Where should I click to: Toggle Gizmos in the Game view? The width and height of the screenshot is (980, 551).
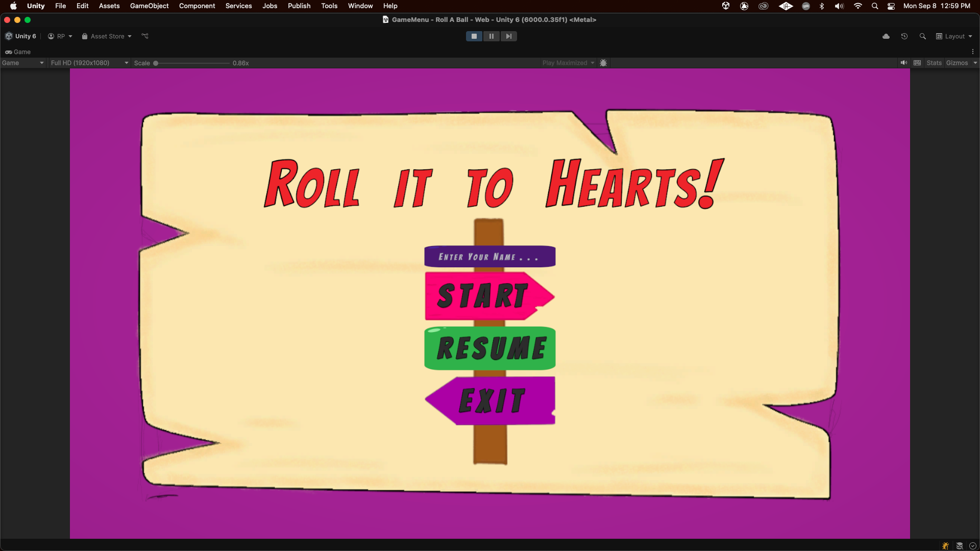tap(957, 63)
